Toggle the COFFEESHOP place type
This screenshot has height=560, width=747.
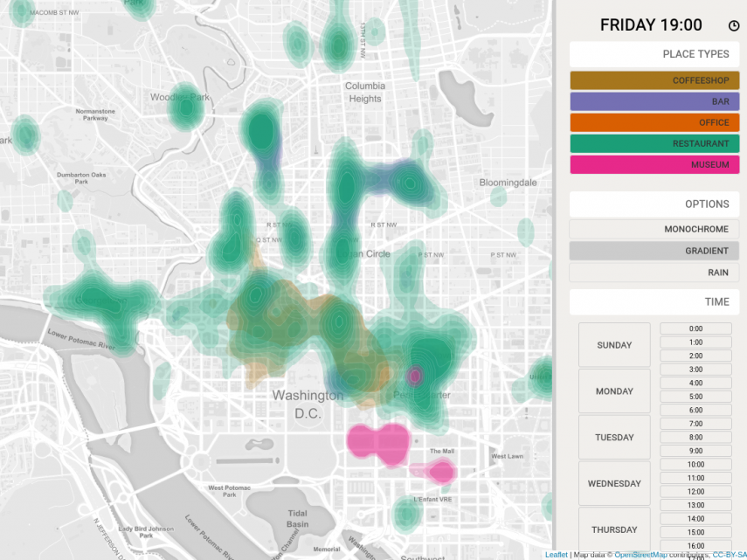(654, 80)
